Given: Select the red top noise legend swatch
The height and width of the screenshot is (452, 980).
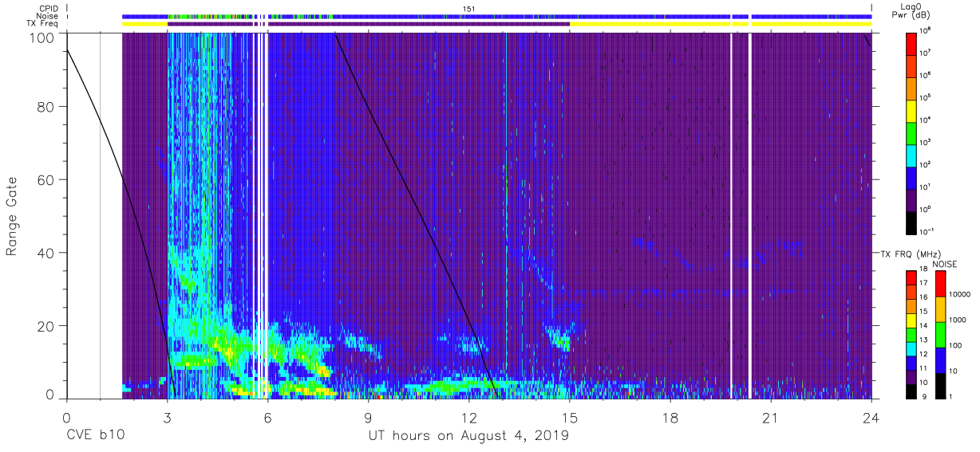Looking at the screenshot, I should 940,284.
